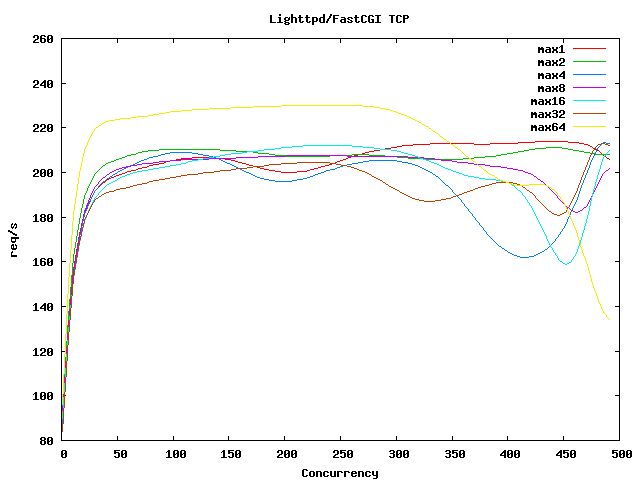Click the max32 legend label
The image size is (640, 480).
click(548, 114)
